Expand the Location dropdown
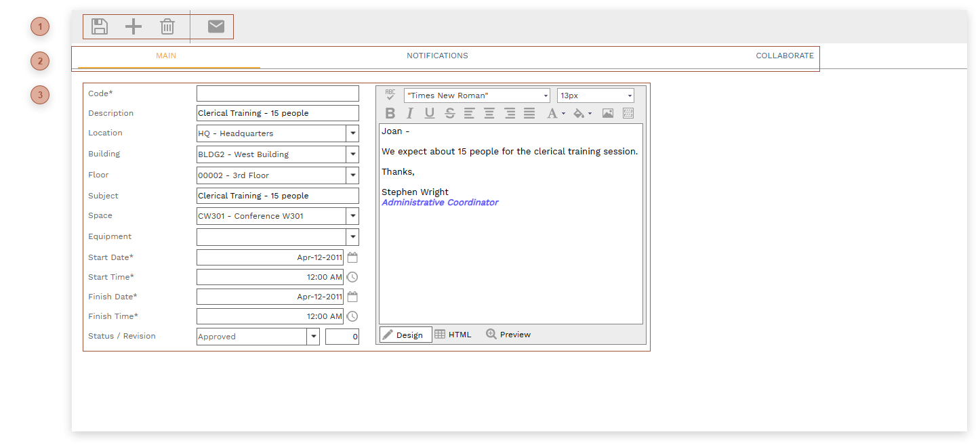 352,134
